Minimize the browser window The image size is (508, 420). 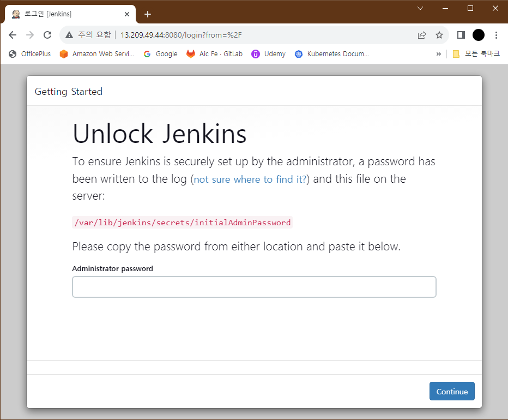tap(445, 8)
